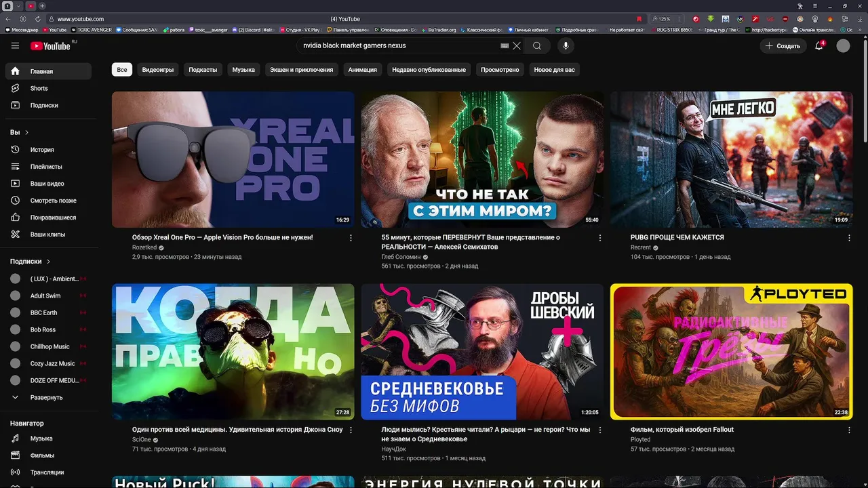This screenshot has width=868, height=488.
Task: Open Плейлисты in the sidebar
Action: point(48,166)
